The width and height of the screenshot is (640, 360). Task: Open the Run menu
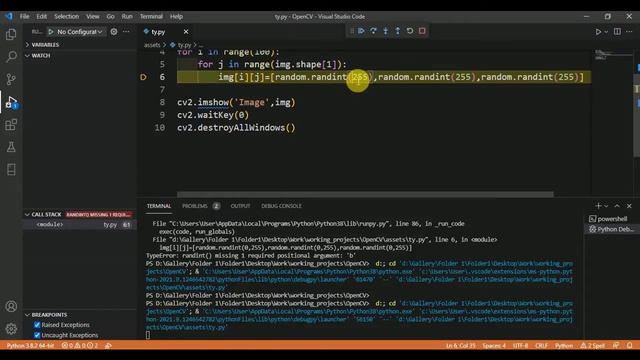click(127, 16)
